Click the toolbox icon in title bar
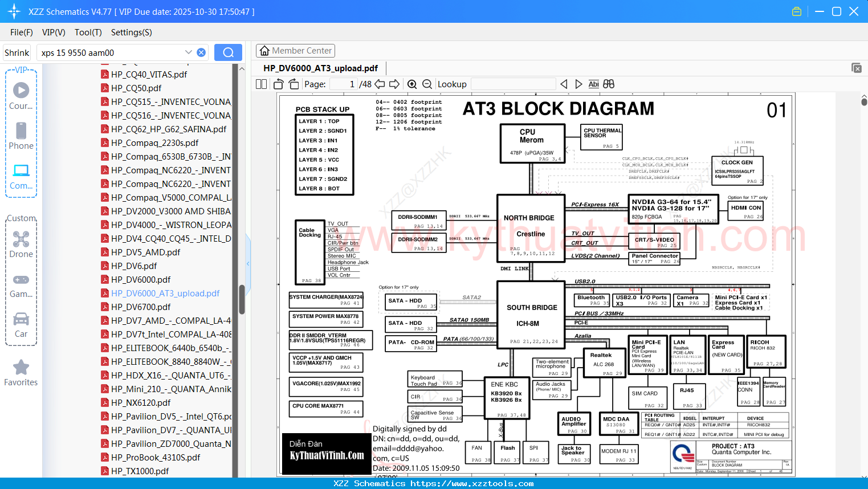Image resolution: width=868 pixels, height=489 pixels. click(x=797, y=11)
